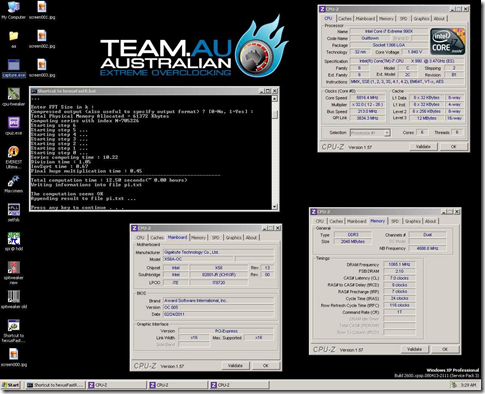Open the Mainboard tab in the Memory window
This screenshot has width=485, height=394.
coord(356,221)
